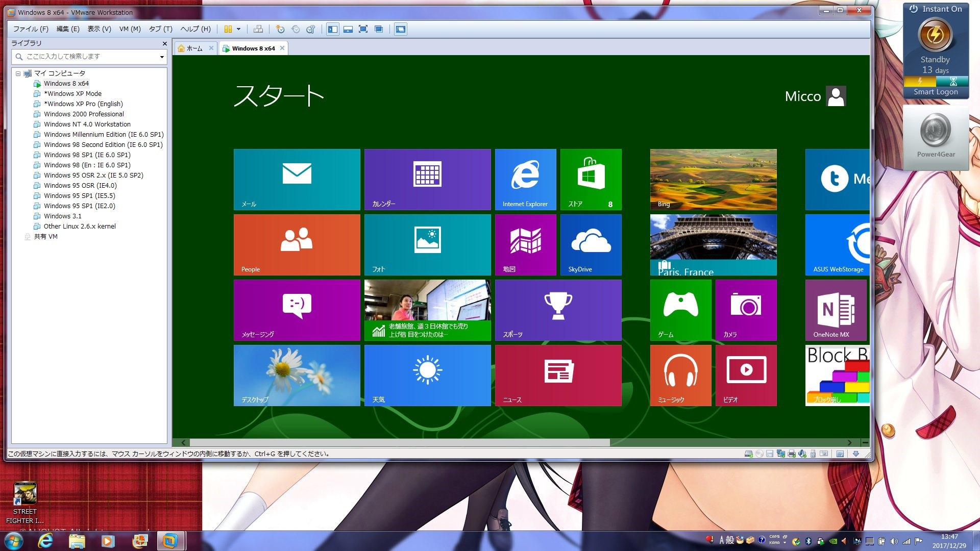Open the ビデオ tile

(x=746, y=375)
